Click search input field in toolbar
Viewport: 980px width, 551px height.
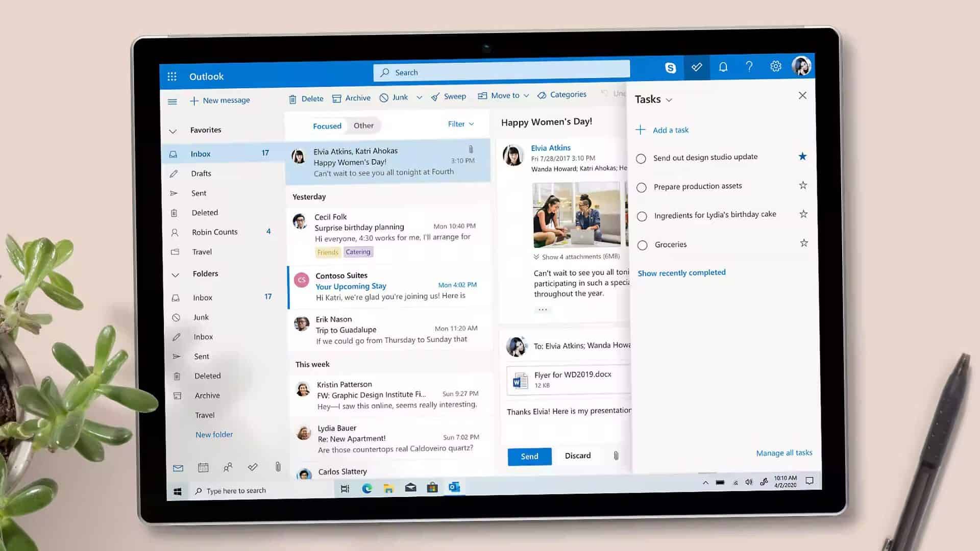(x=501, y=72)
